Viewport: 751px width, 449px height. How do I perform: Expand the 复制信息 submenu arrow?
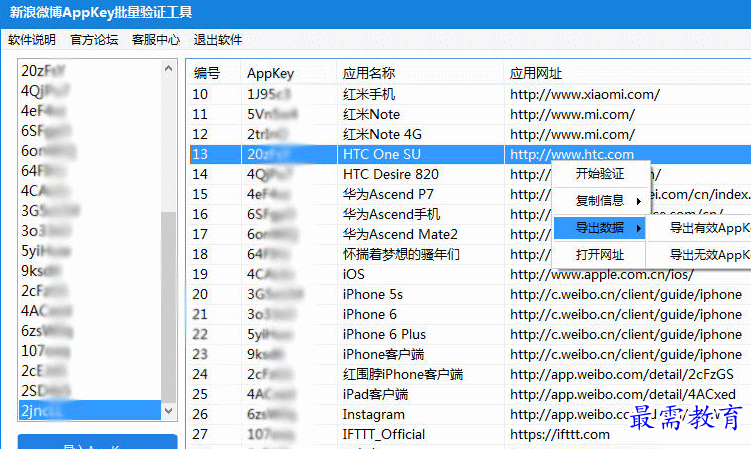pos(638,201)
